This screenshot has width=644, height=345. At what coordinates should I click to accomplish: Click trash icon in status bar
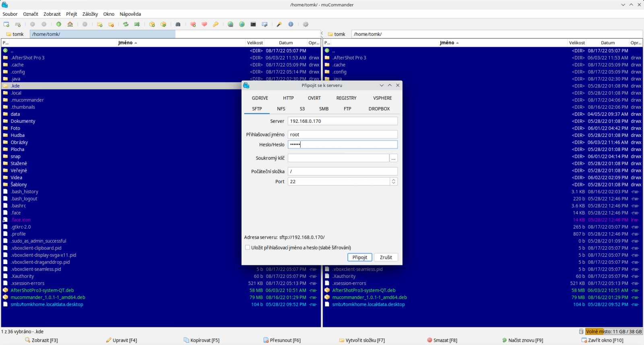click(x=581, y=332)
